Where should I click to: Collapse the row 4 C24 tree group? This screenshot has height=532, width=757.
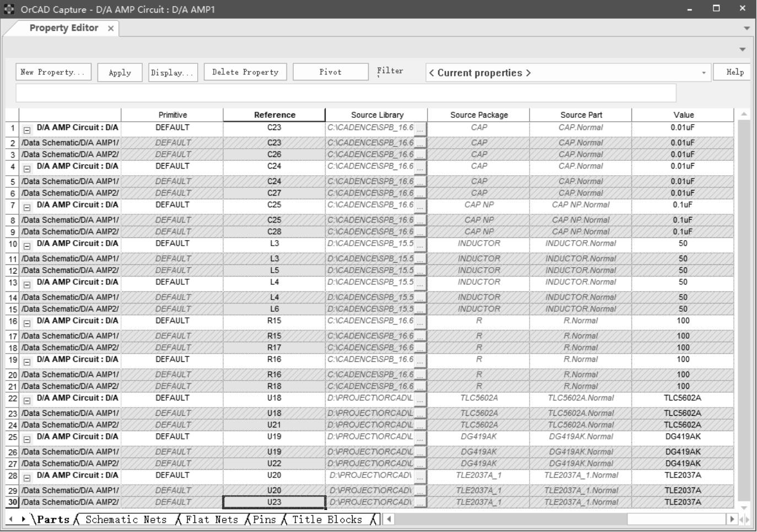tap(26, 169)
